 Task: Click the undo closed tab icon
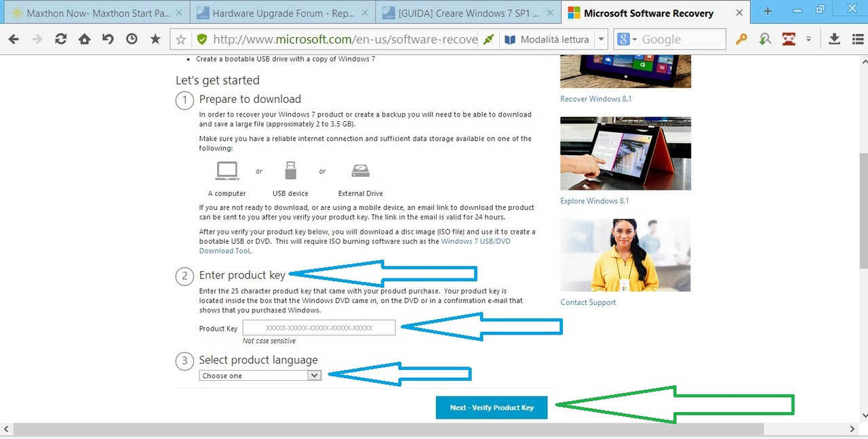[108, 39]
